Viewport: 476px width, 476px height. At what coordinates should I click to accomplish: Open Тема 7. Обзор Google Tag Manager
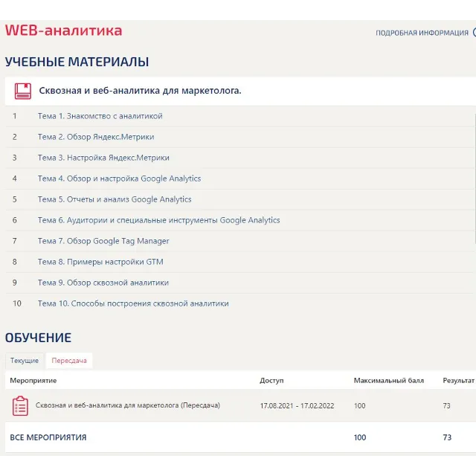tap(103, 241)
